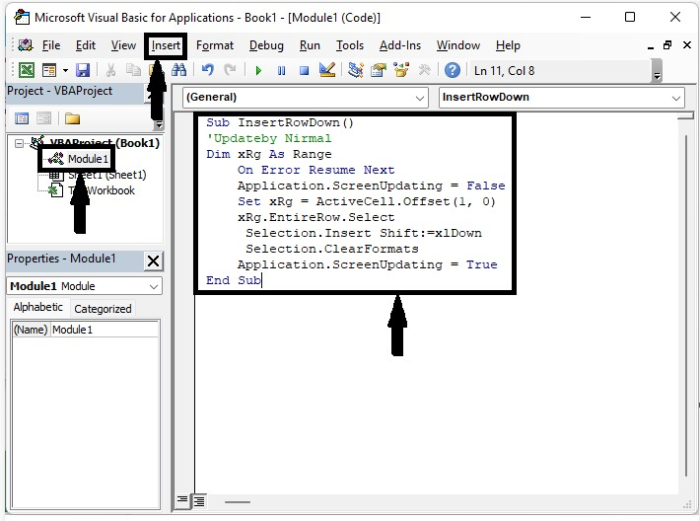
Task: Toggle Procedure View button at bottom
Action: pyautogui.click(x=182, y=500)
